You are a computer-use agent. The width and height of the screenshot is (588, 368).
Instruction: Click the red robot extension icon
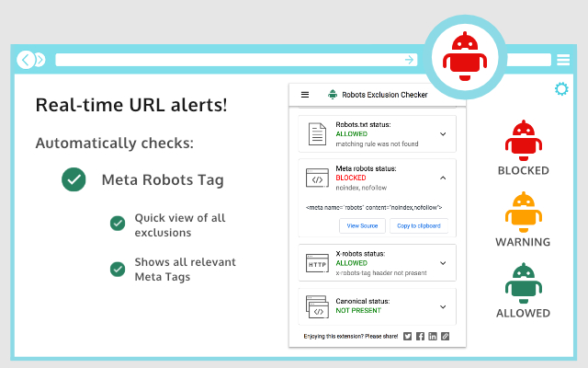tap(464, 56)
